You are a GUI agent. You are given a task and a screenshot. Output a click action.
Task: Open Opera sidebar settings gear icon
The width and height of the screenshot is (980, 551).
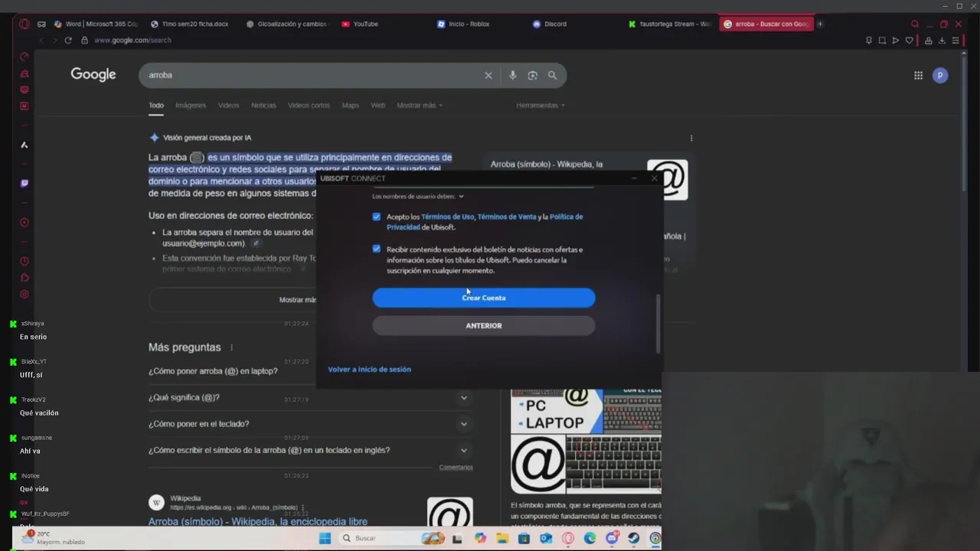tap(24, 295)
